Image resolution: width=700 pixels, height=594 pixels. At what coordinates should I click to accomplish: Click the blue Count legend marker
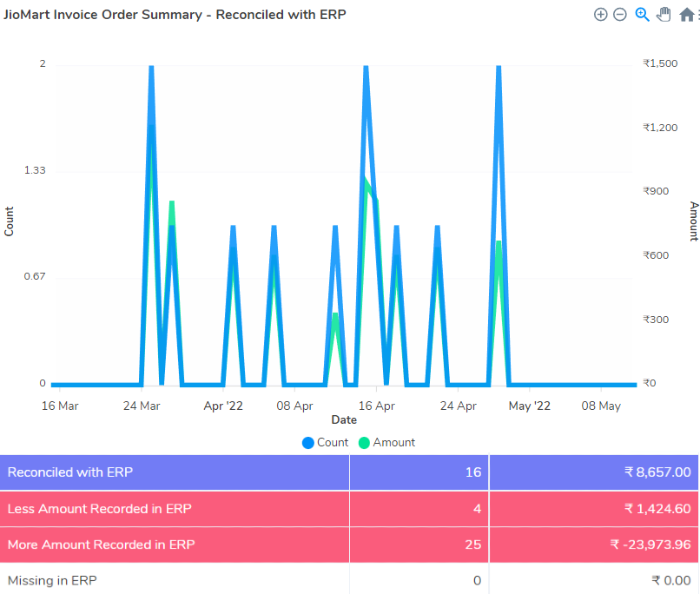pyautogui.click(x=308, y=443)
